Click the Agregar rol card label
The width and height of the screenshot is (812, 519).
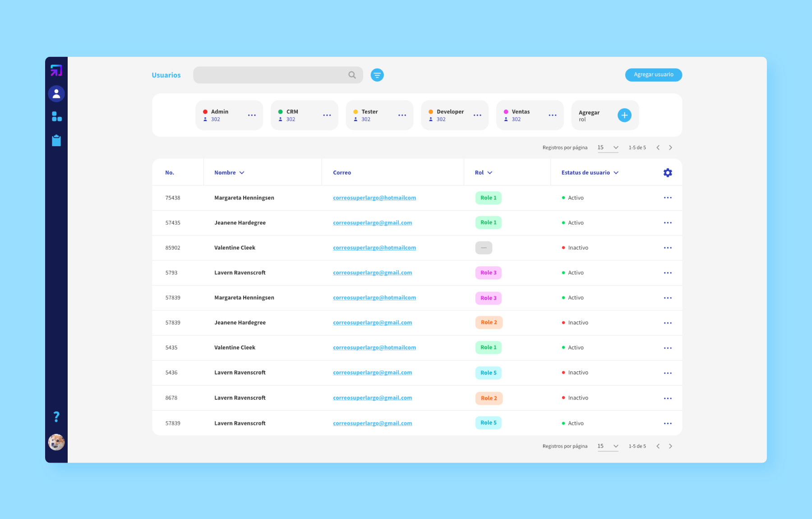(589, 116)
